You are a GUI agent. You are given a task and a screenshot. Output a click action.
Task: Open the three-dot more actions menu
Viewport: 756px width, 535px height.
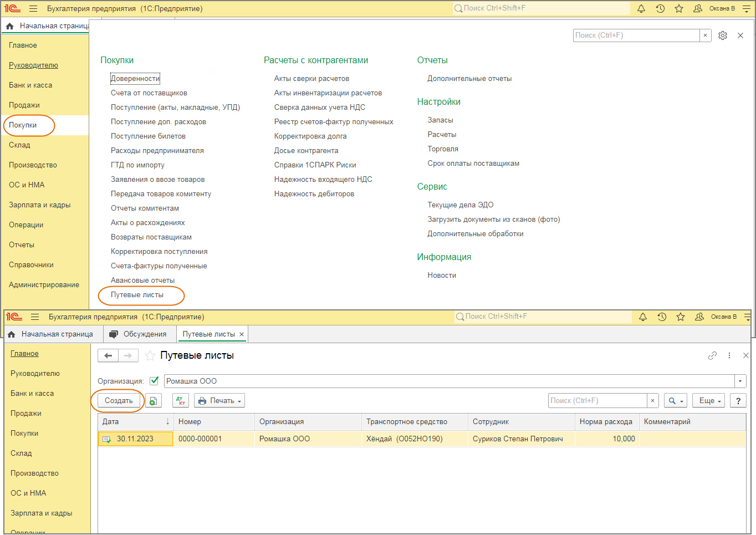point(729,355)
